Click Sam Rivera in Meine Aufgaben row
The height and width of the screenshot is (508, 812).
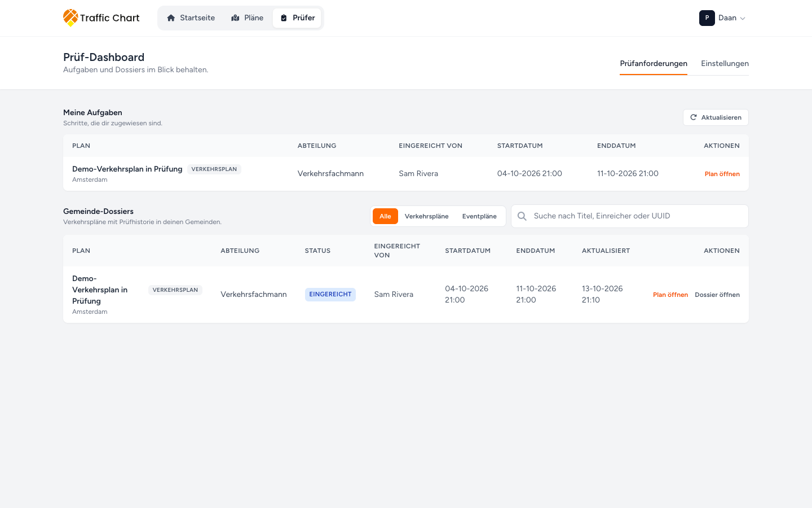tap(418, 174)
